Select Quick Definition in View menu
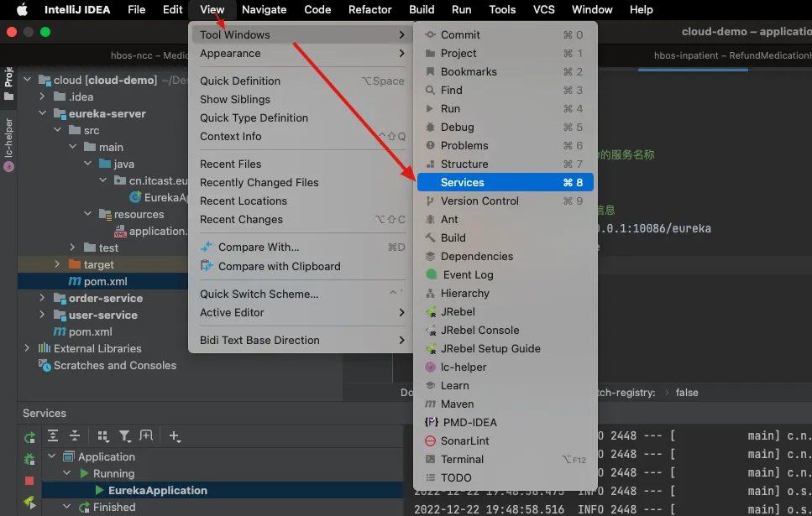Image resolution: width=812 pixels, height=516 pixels. (302, 81)
